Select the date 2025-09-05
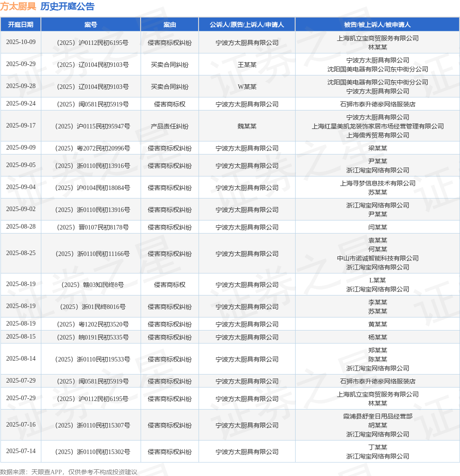This screenshot has height=476, width=460. (x=21, y=165)
